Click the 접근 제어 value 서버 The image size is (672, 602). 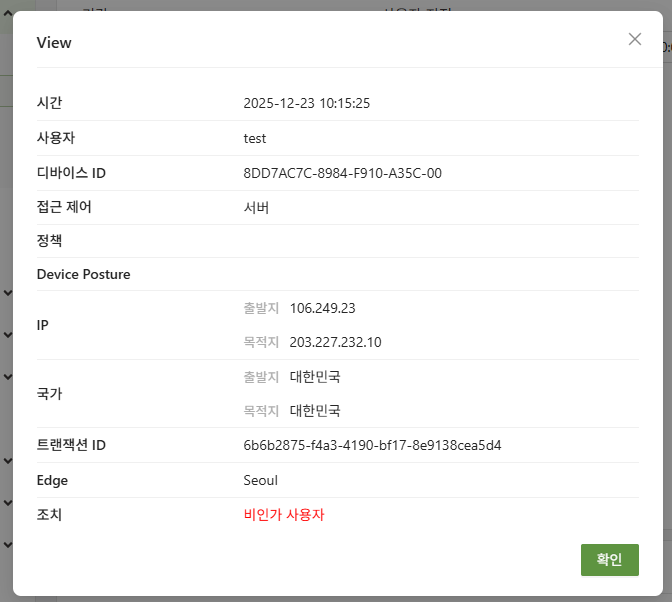(x=256, y=207)
